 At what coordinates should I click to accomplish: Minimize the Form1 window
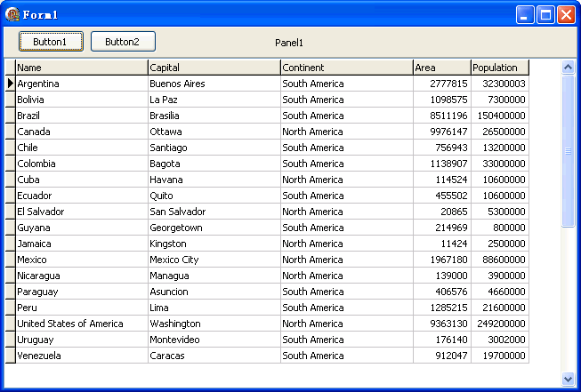pyautogui.click(x=525, y=15)
